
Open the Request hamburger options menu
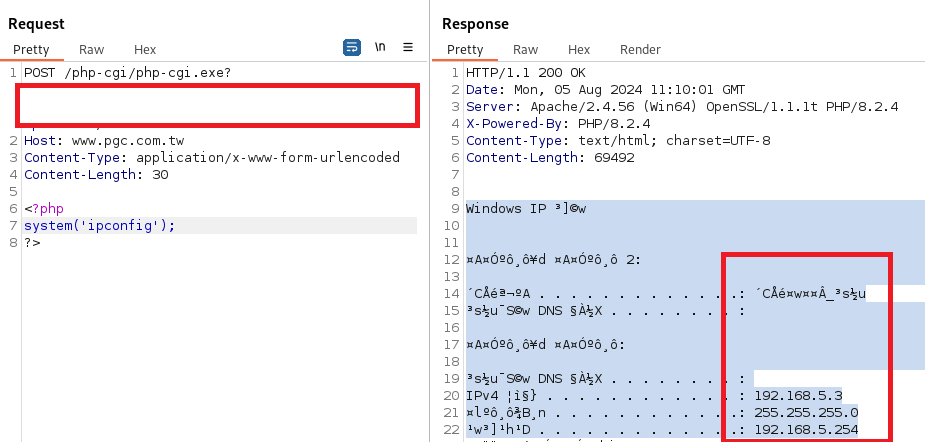408,47
